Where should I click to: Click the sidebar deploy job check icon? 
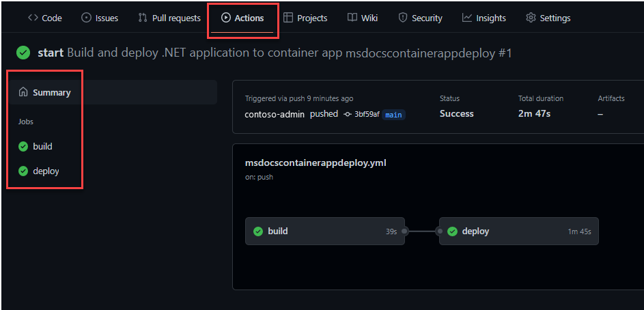tap(23, 171)
